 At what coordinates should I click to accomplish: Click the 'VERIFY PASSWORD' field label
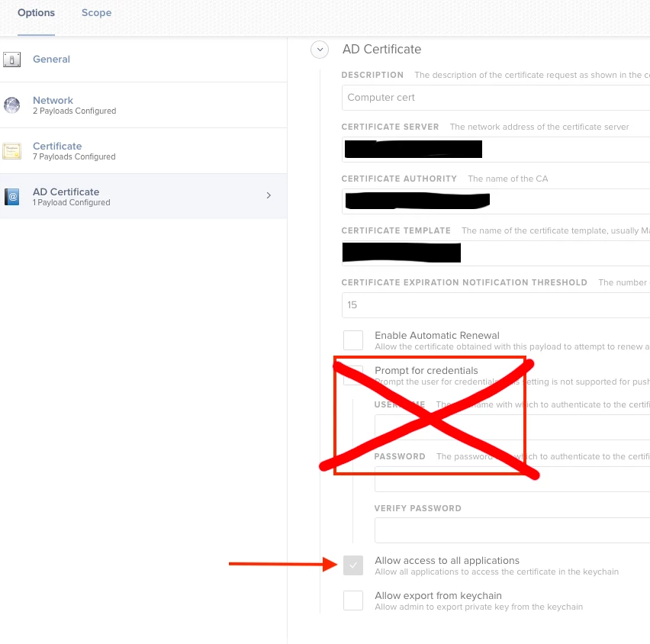click(418, 508)
